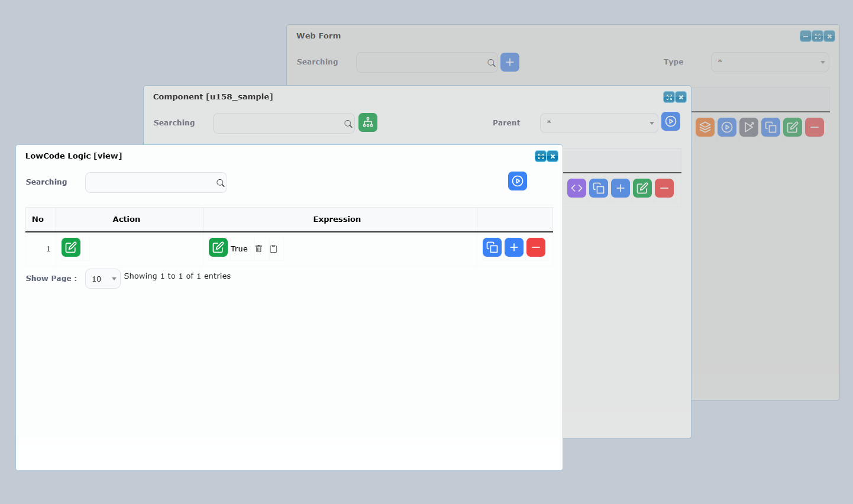Screen dimensions: 853x504
Task: Click the clipboard paste icon beside True
Action: click(273, 248)
